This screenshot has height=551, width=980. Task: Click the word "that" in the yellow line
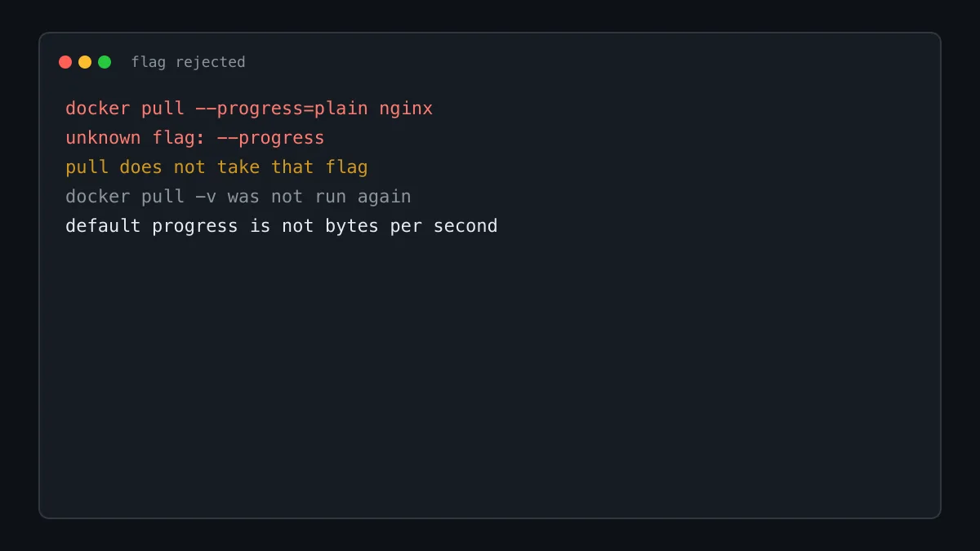click(x=292, y=167)
